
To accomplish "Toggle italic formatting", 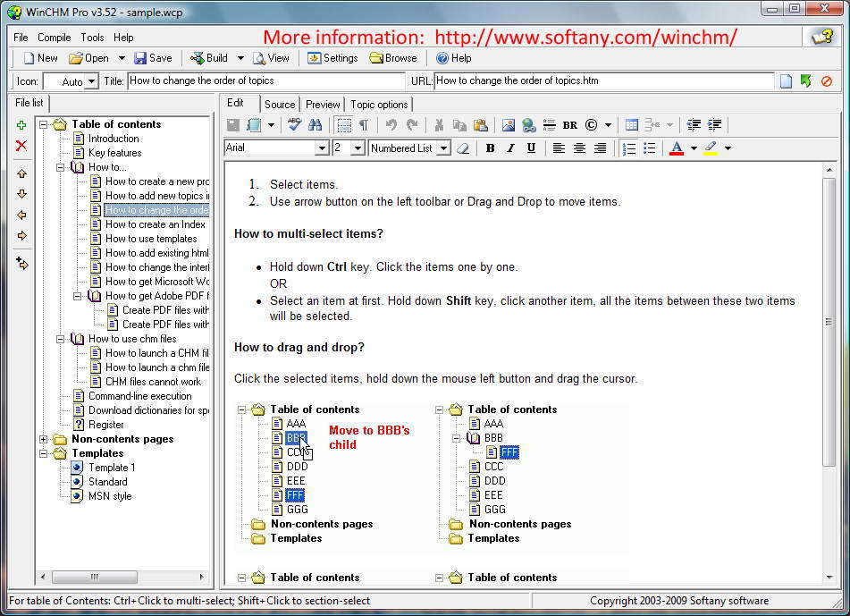I will [510, 148].
